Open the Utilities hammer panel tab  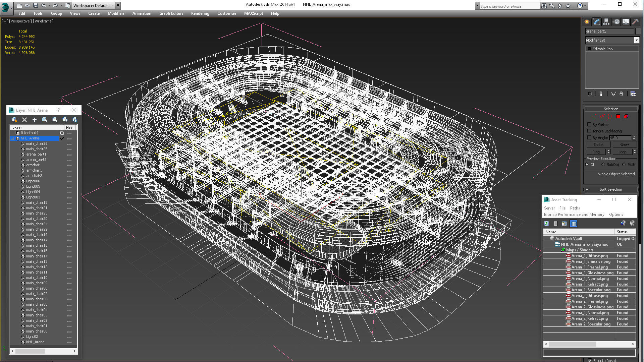pyautogui.click(x=635, y=22)
